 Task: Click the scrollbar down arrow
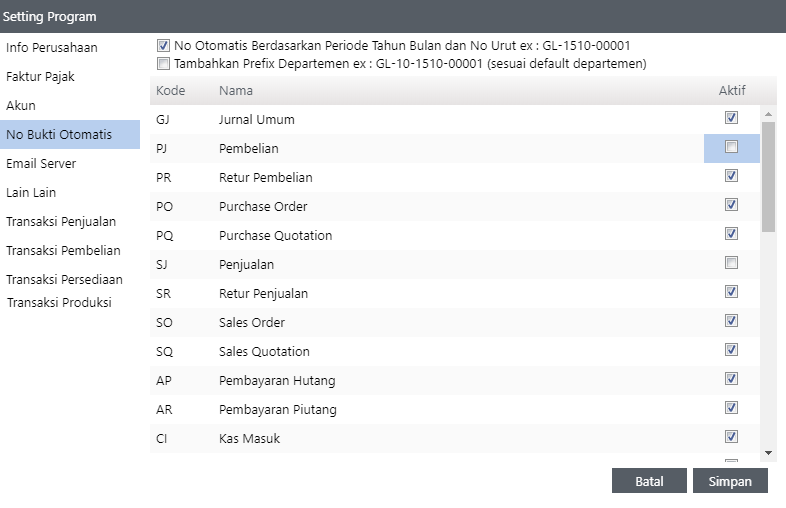point(768,453)
